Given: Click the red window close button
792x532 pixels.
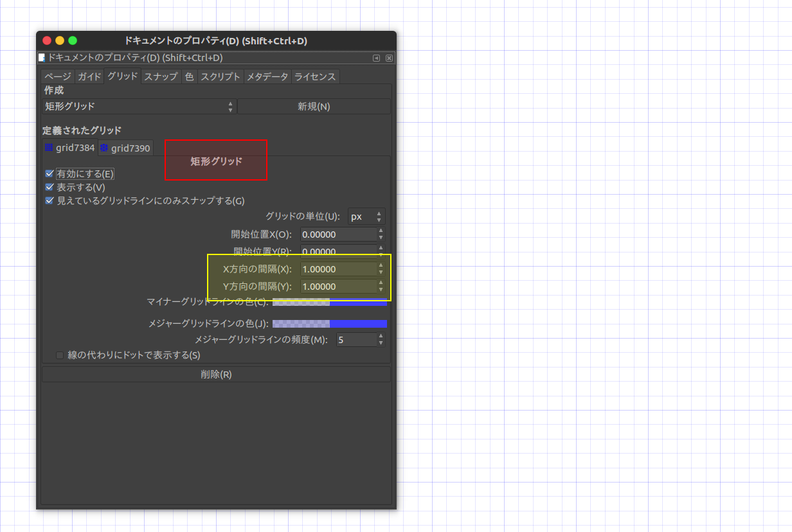Looking at the screenshot, I should pos(47,40).
